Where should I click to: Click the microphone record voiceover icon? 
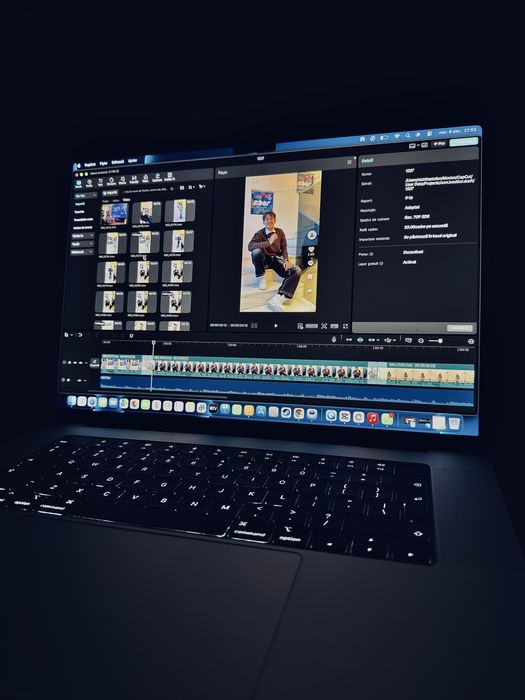334,339
